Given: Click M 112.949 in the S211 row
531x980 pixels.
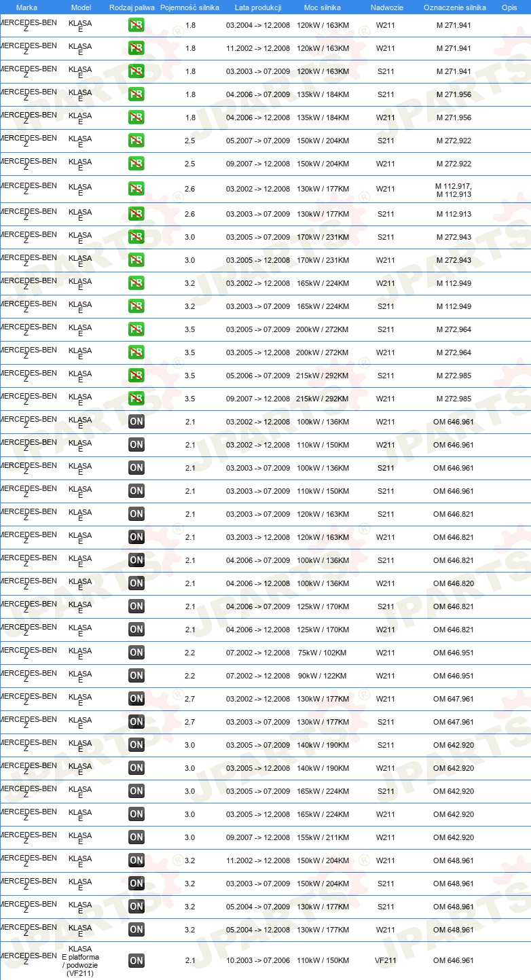Looking at the screenshot, I should 454,307.
